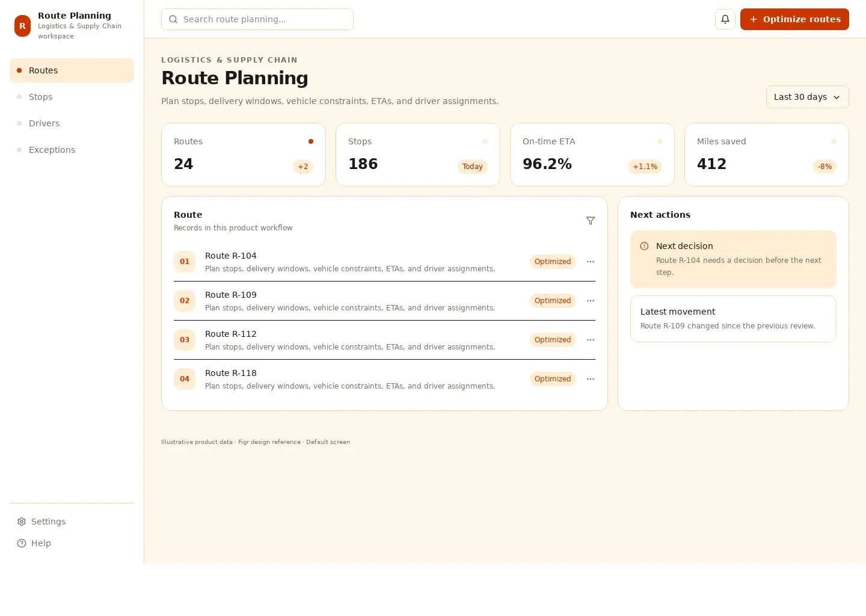Open the more options for Route R-118
Image resolution: width=866 pixels, height=616 pixels.
[591, 379]
